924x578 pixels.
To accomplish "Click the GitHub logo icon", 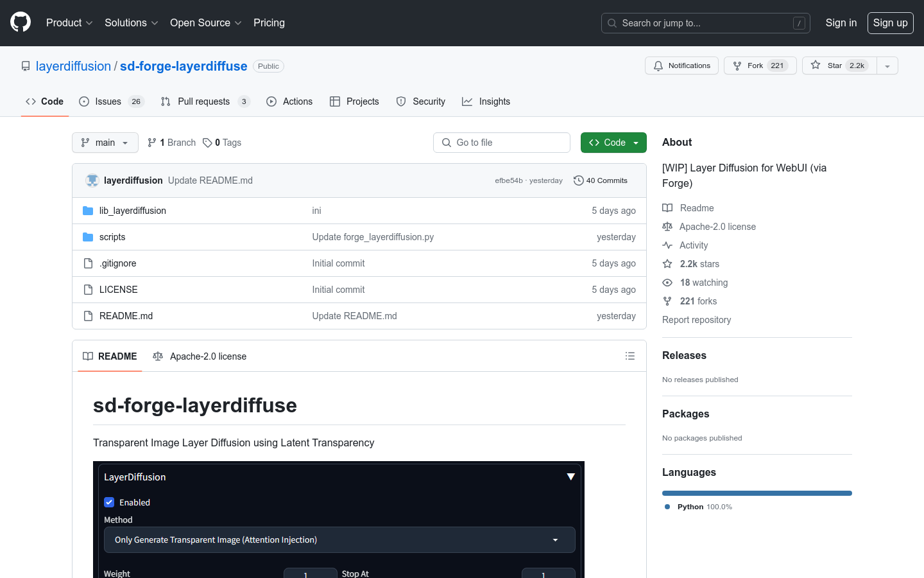I will pos(21,22).
